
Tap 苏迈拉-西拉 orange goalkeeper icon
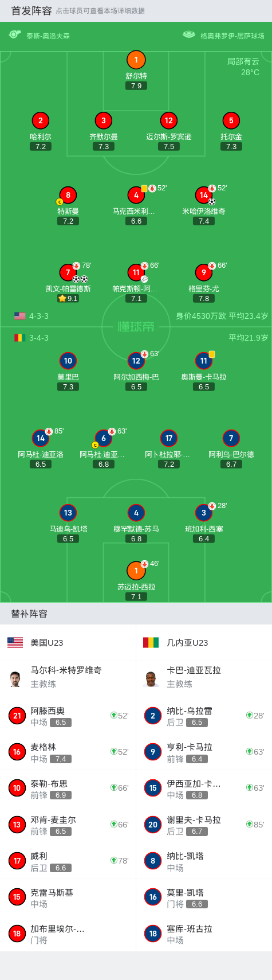tap(136, 571)
